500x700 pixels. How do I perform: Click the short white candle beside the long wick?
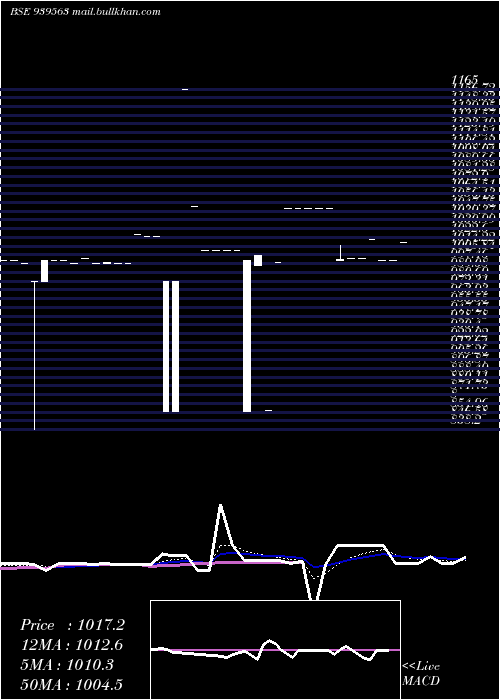pos(44,271)
